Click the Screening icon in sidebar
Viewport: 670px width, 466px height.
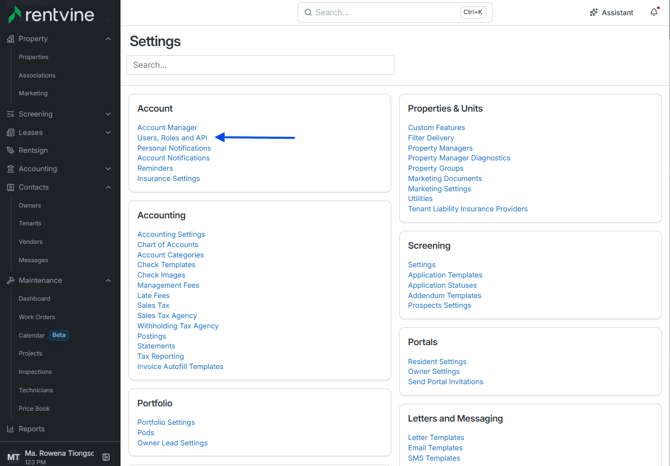click(x=11, y=114)
